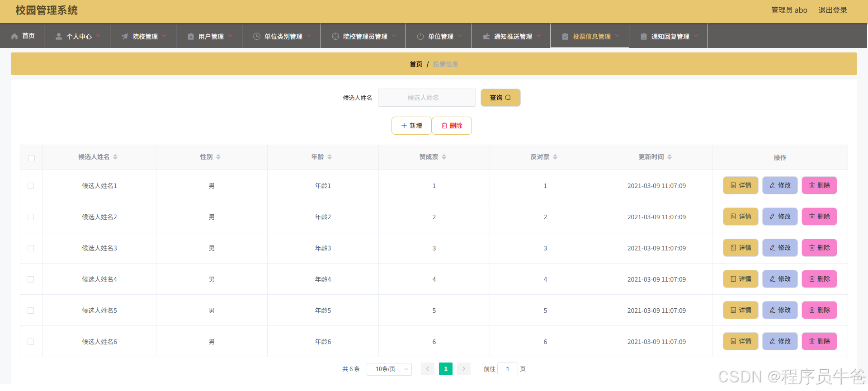Open the 用户管理 menu
The width and height of the screenshot is (868, 391).
pyautogui.click(x=209, y=36)
